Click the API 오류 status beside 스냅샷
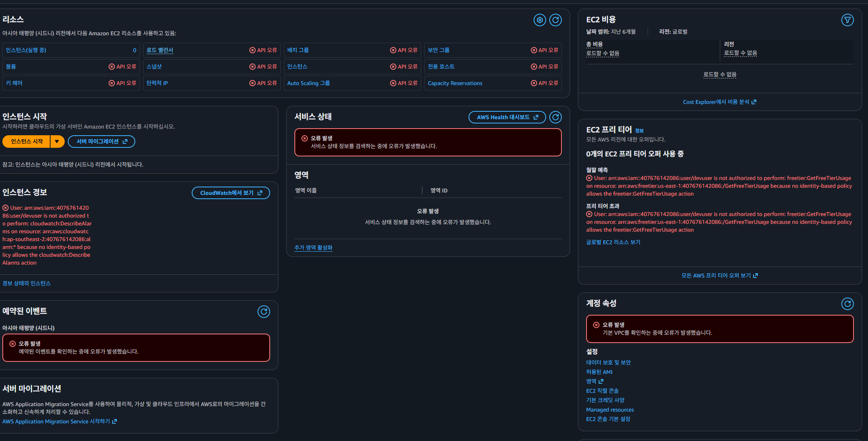 click(263, 67)
